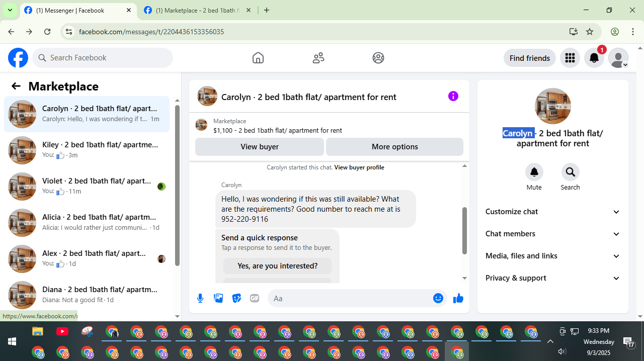Click the Search Facebook field

[103, 58]
